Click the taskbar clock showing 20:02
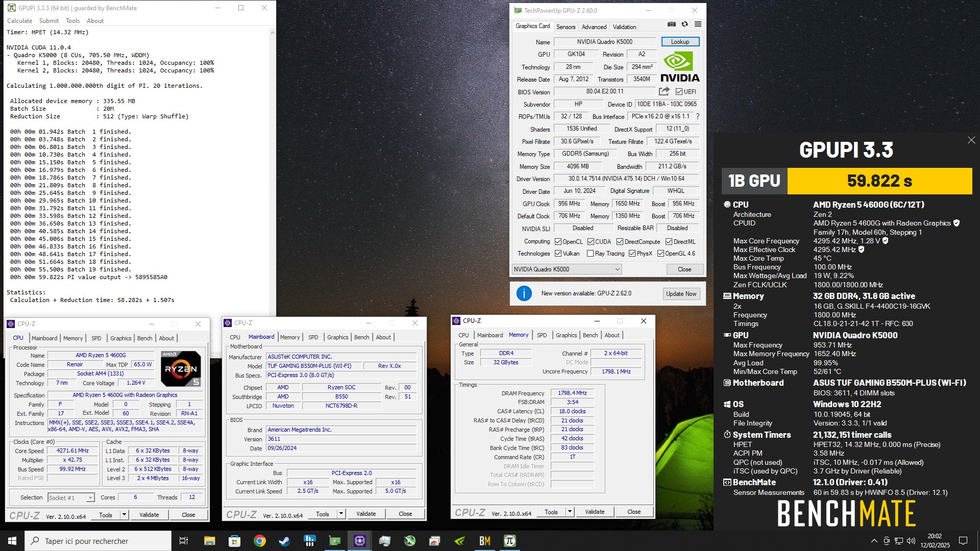Screen dimensions: 980x551 coord(935,541)
